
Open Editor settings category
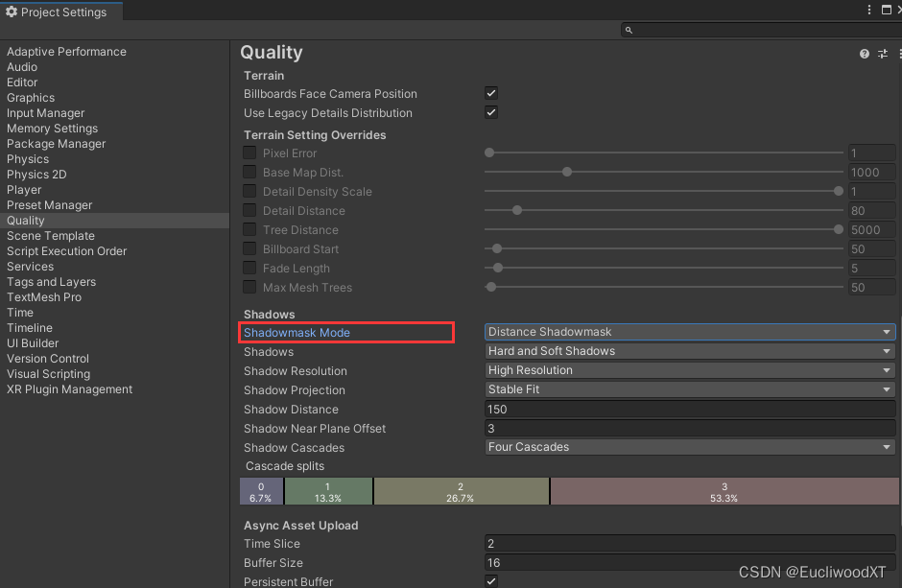(x=22, y=82)
